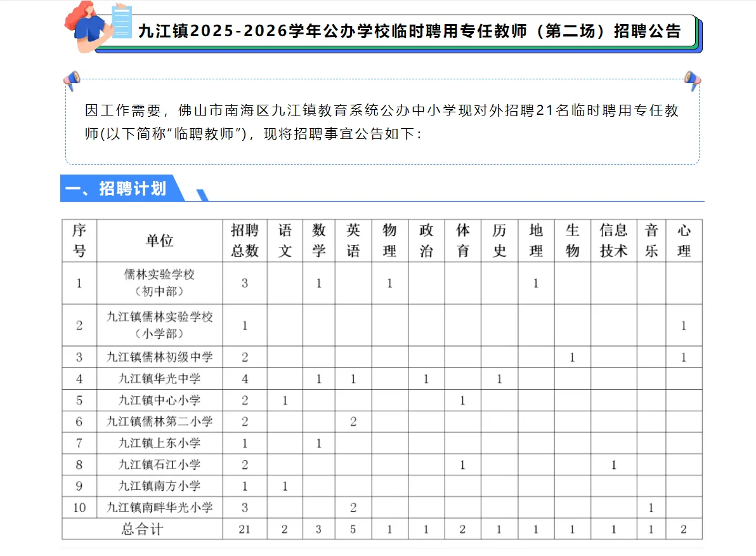Viewport: 756px width, 556px height.
Task: Click the 语文 column header
Action: click(285, 241)
